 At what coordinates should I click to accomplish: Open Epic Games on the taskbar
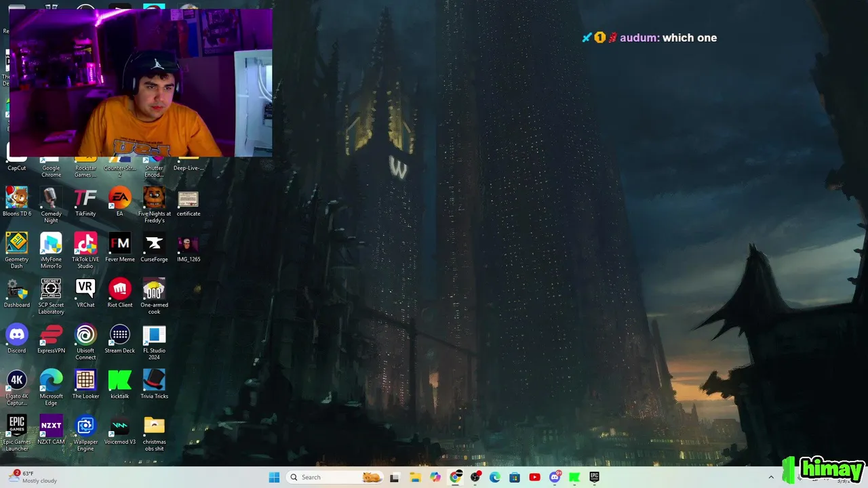(595, 477)
